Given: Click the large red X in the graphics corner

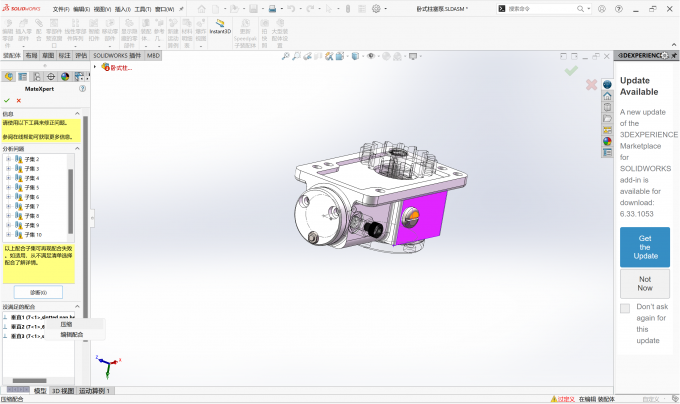Looking at the screenshot, I should 591,85.
